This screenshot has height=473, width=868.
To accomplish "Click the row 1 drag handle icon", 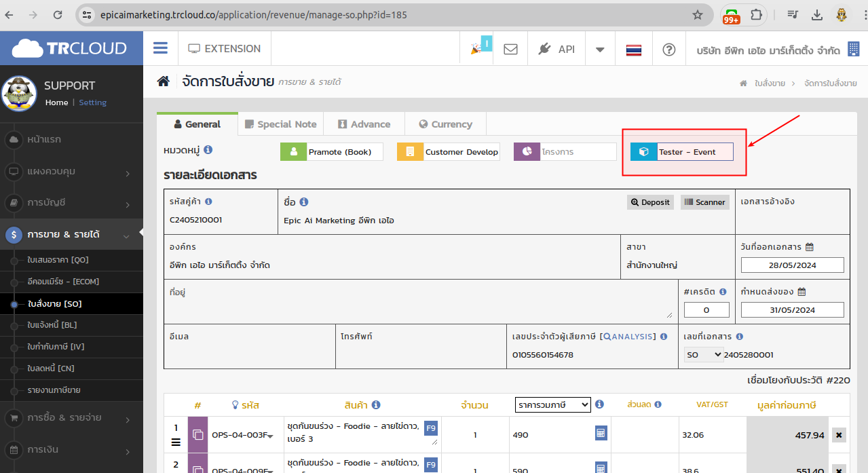I will pyautogui.click(x=176, y=442).
